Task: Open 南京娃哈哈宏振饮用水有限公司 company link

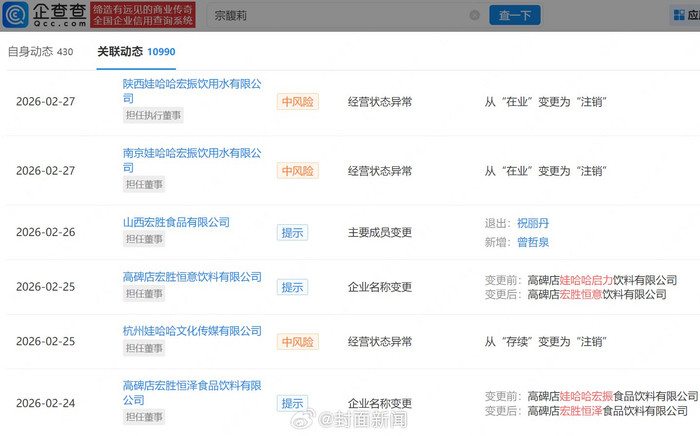Action: click(192, 160)
